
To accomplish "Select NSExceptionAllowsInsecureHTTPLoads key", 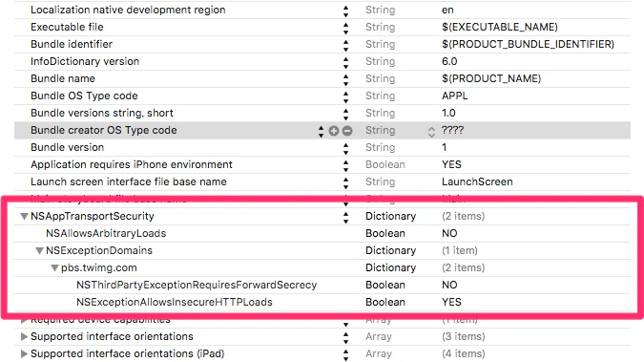I will [x=175, y=302].
